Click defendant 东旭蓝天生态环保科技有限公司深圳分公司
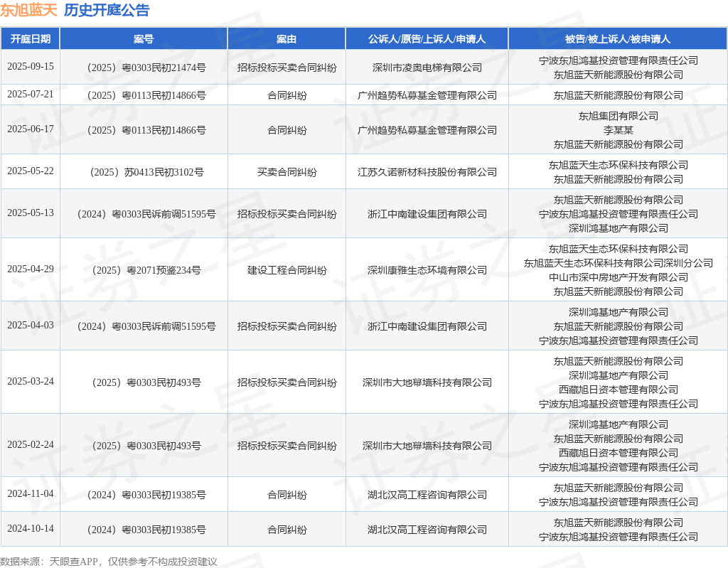Screen dimensions: 728x568 [x=619, y=263]
